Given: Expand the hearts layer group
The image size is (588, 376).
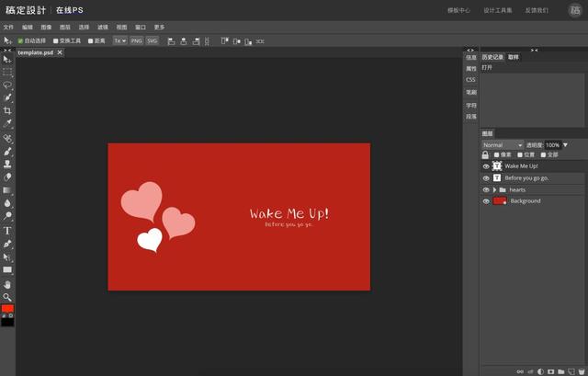Looking at the screenshot, I should point(494,189).
